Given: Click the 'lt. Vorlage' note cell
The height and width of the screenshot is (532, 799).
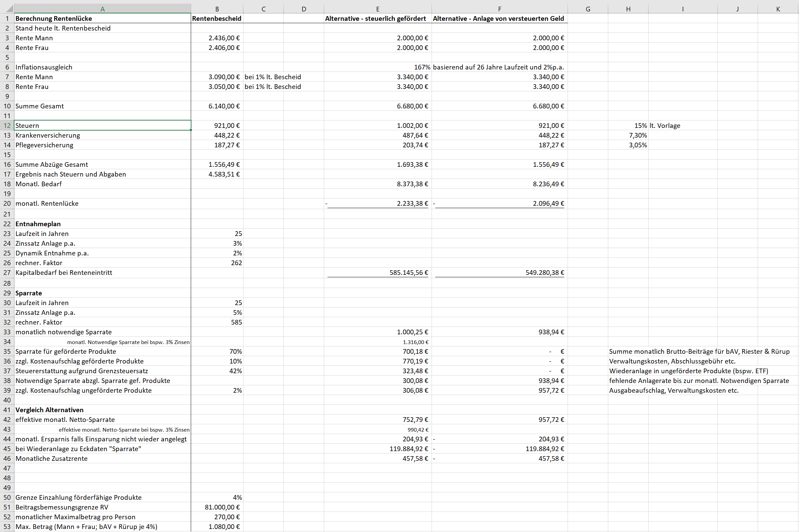Looking at the screenshot, I should pyautogui.click(x=665, y=126).
